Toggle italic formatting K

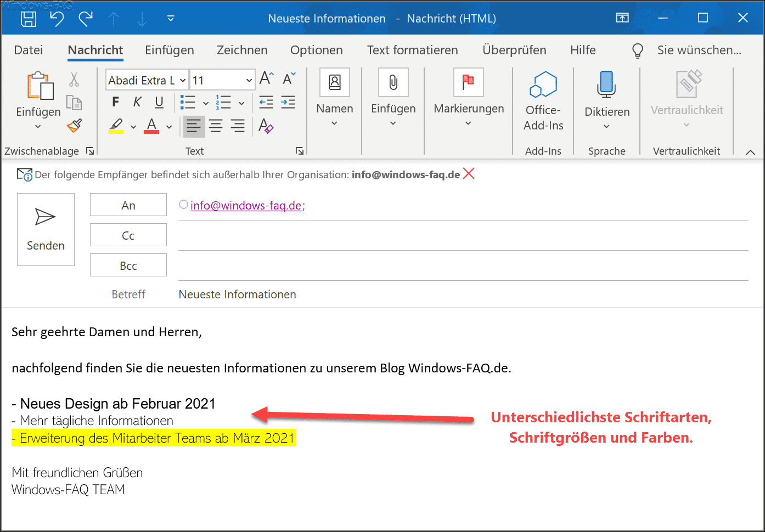coord(137,102)
